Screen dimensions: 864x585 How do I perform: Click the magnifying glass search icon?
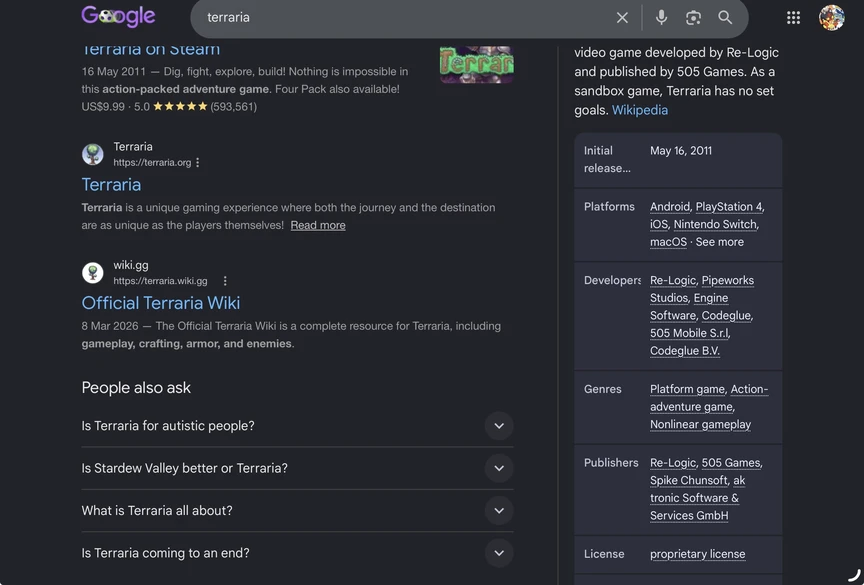[x=725, y=18]
